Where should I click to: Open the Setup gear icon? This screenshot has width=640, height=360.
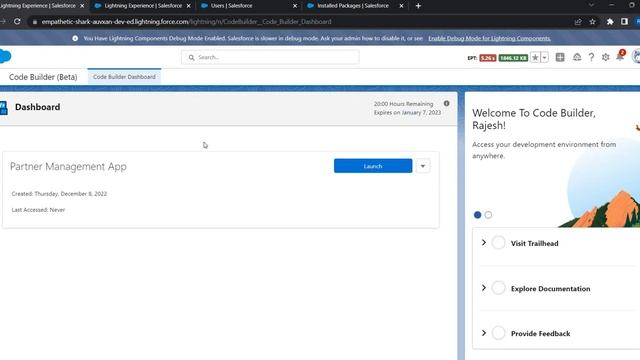(605, 58)
